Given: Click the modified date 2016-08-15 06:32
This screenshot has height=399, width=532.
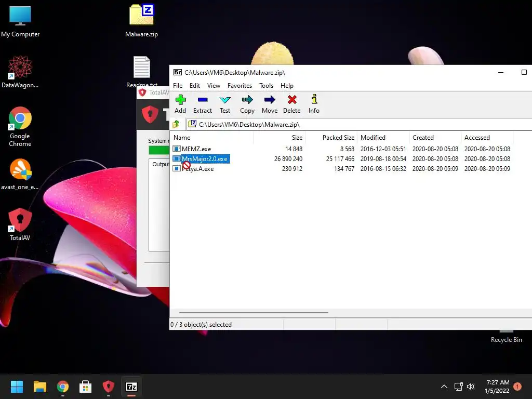Looking at the screenshot, I should click(x=383, y=169).
